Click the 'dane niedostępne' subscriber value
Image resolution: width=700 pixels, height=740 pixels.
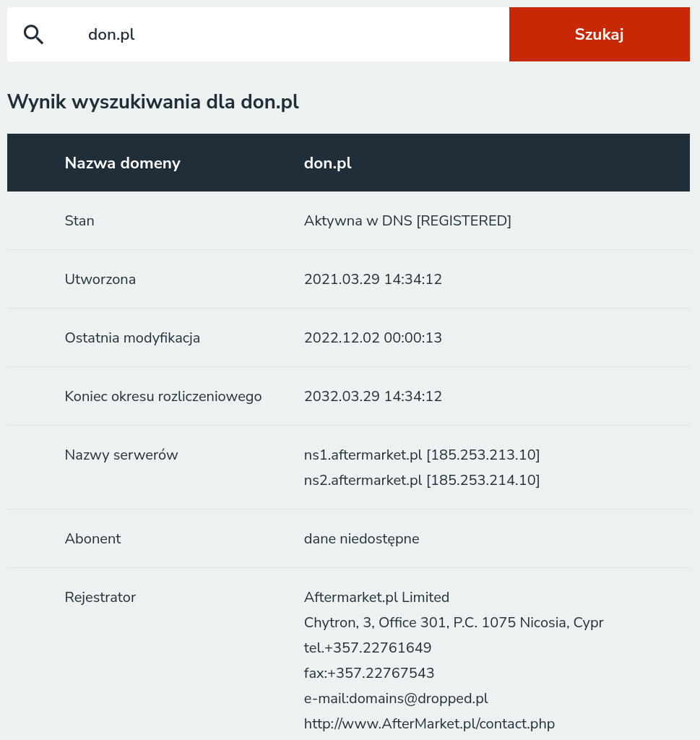[x=361, y=538]
